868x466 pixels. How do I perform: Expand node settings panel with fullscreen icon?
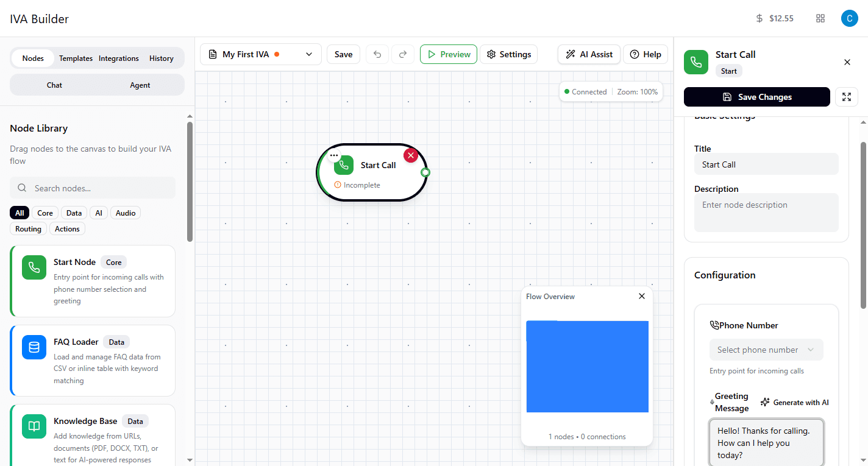click(847, 96)
